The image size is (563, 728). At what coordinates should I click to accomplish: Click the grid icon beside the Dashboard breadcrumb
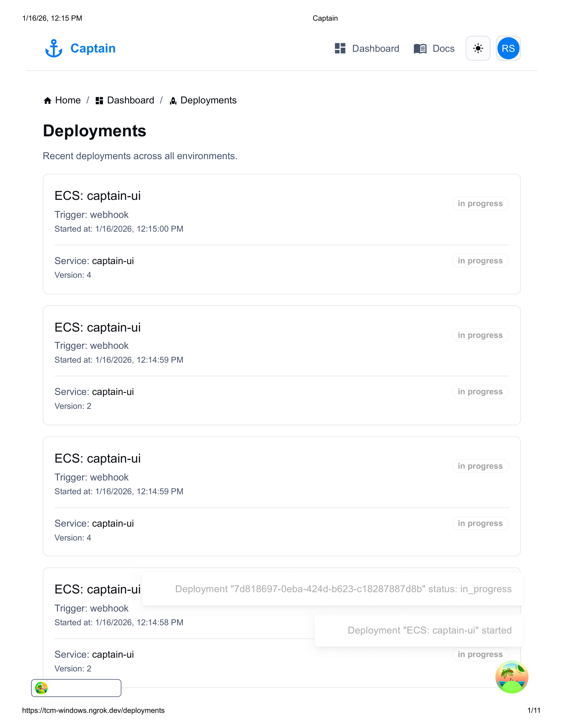pyautogui.click(x=99, y=100)
